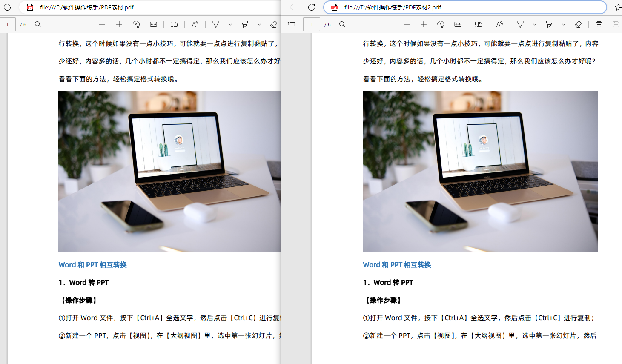Open find search in the right PDF toolbar
Viewport: 622px width, 364px height.
tap(342, 24)
